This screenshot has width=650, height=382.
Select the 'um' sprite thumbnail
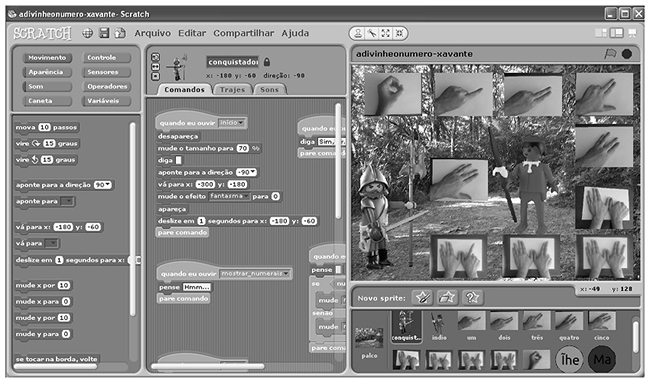tap(471, 326)
